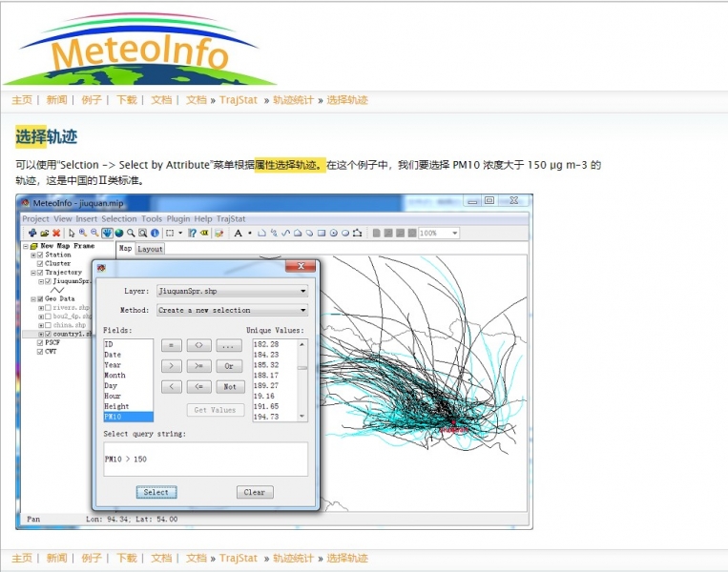The image size is (728, 572).
Task: Open the TrajStat menu
Action: click(x=232, y=219)
